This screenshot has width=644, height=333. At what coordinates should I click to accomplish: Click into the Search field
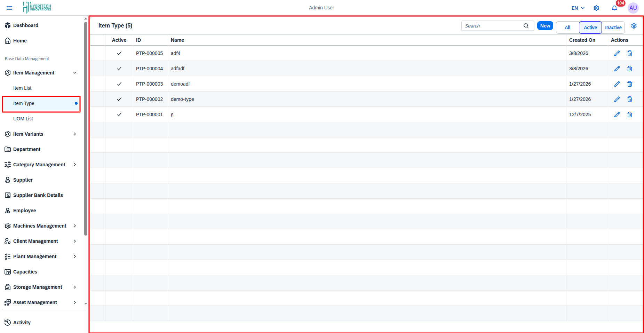point(492,26)
